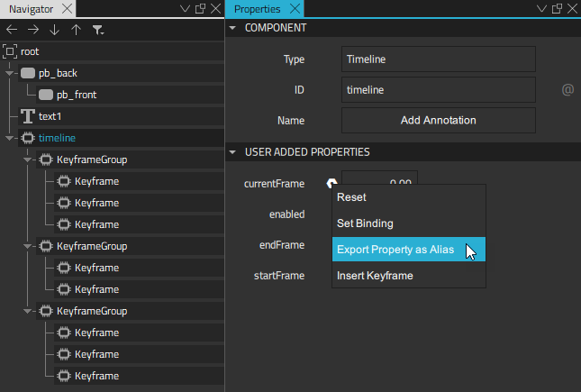The width and height of the screenshot is (581, 392).
Task: Select last Keyframe under third KeyframeGroup
Action: [x=139, y=376]
